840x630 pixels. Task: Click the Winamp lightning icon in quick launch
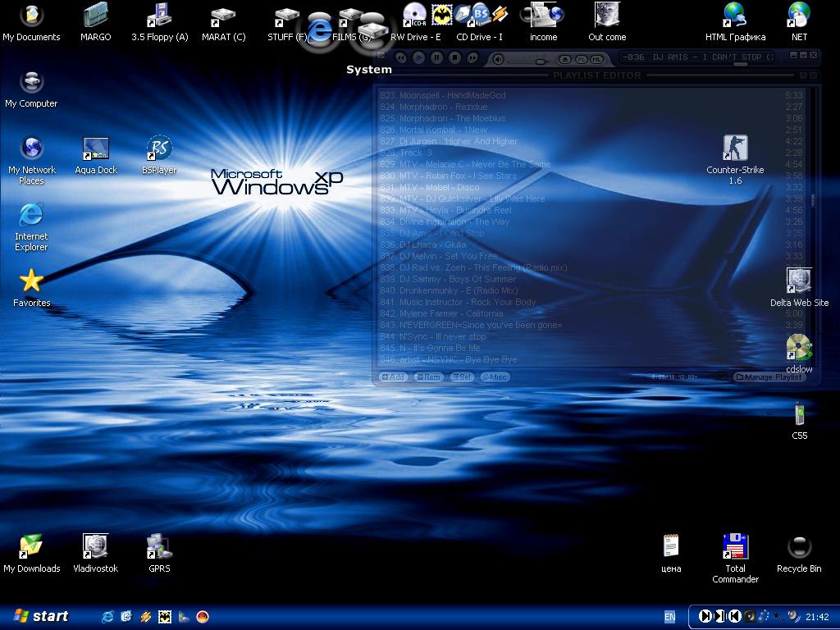coord(146,617)
